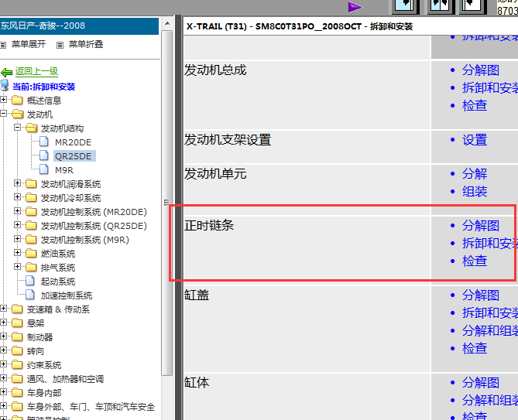Open 发动机总成 分解图 link
The image size is (518, 420).
tap(481, 70)
